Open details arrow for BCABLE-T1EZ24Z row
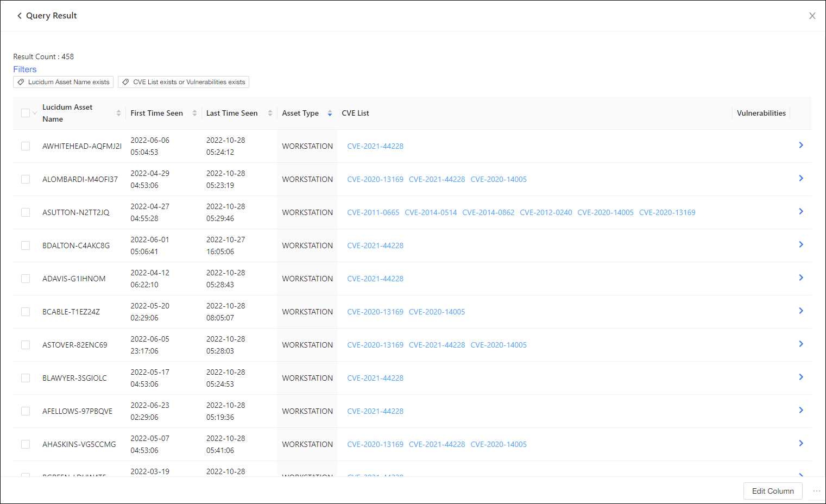826x504 pixels. [x=801, y=311]
